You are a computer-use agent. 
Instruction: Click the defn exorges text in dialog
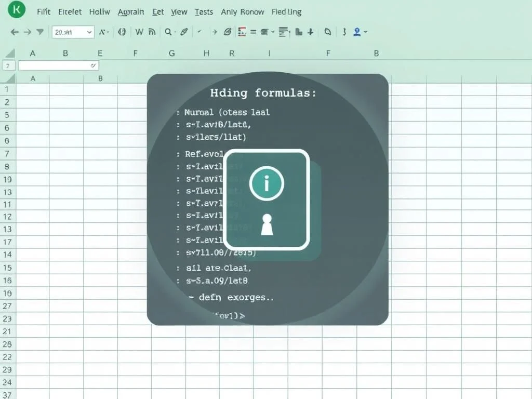coord(236,298)
